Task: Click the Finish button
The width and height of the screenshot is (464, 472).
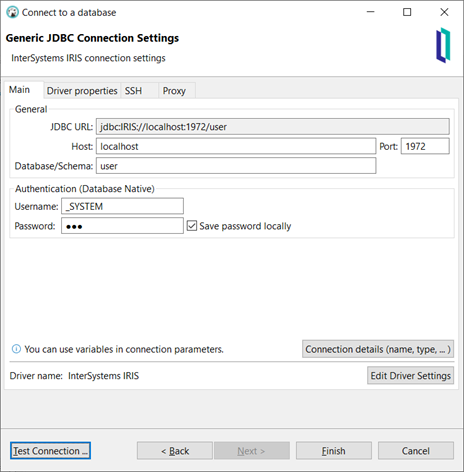Action: coord(334,451)
